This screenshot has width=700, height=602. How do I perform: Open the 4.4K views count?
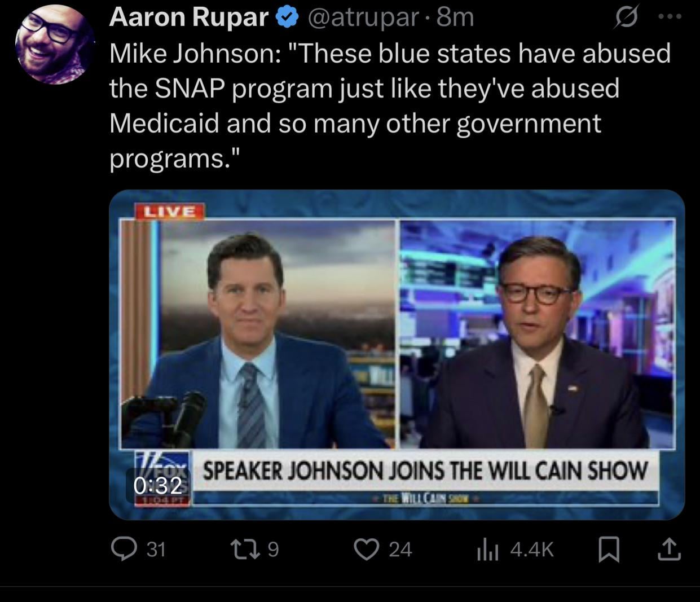click(x=532, y=549)
